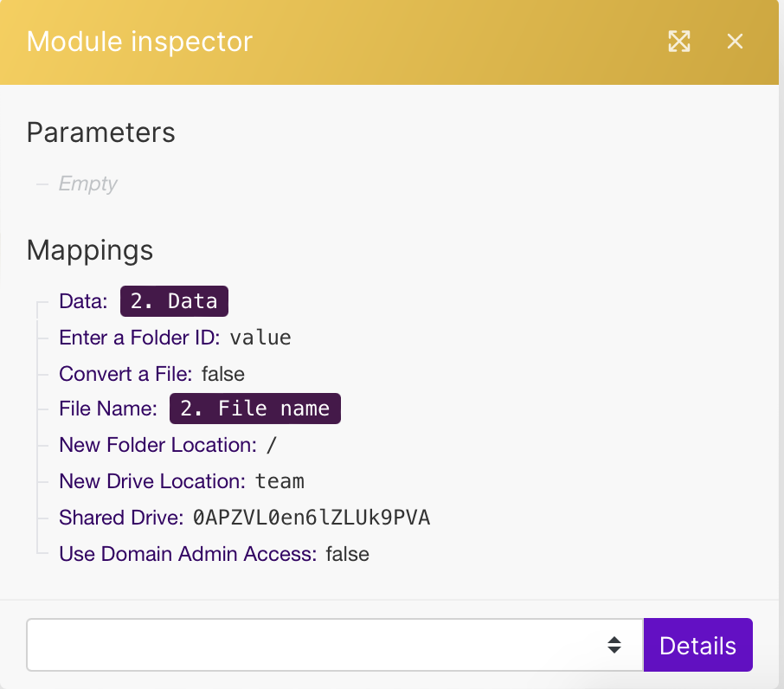Screen dimensions: 784x689
Task: Click the Enter a Folder ID label
Action: click(139, 338)
